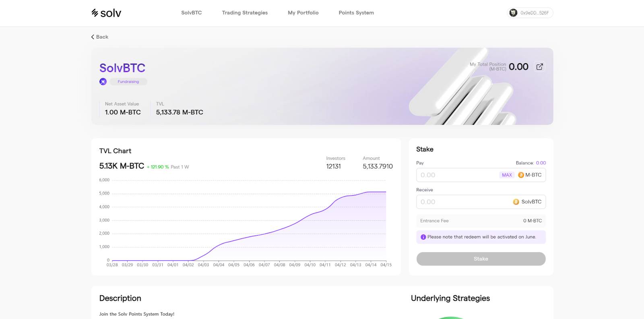Go to My Portfolio
This screenshot has width=644, height=319.
pyautogui.click(x=303, y=13)
